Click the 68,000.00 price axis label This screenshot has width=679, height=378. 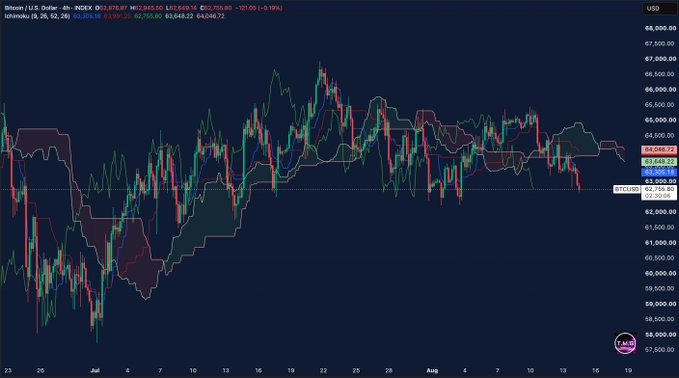pyautogui.click(x=660, y=28)
